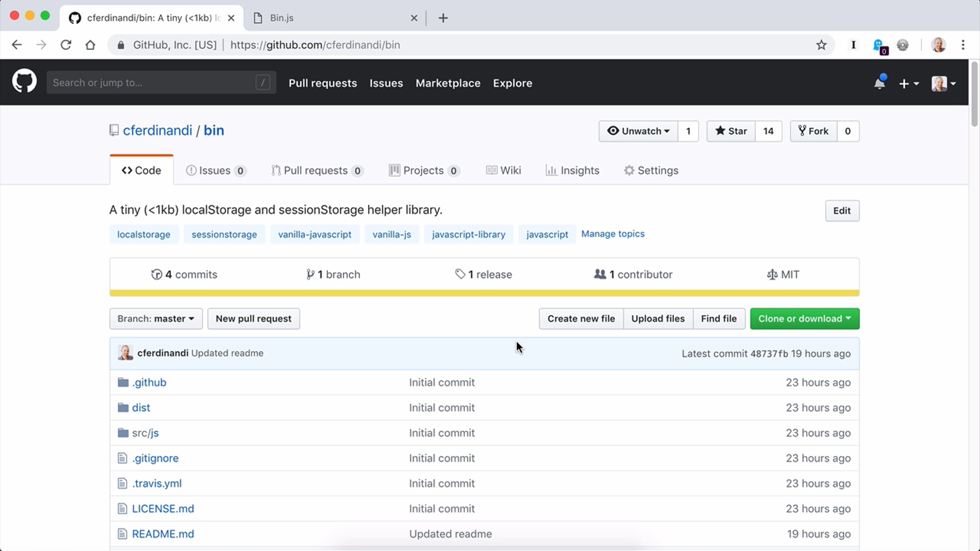
Task: Click the page vertical scrollbar
Action: 974,94
